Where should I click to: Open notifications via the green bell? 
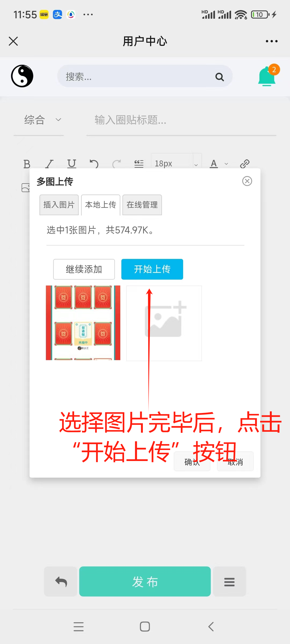pyautogui.click(x=267, y=76)
